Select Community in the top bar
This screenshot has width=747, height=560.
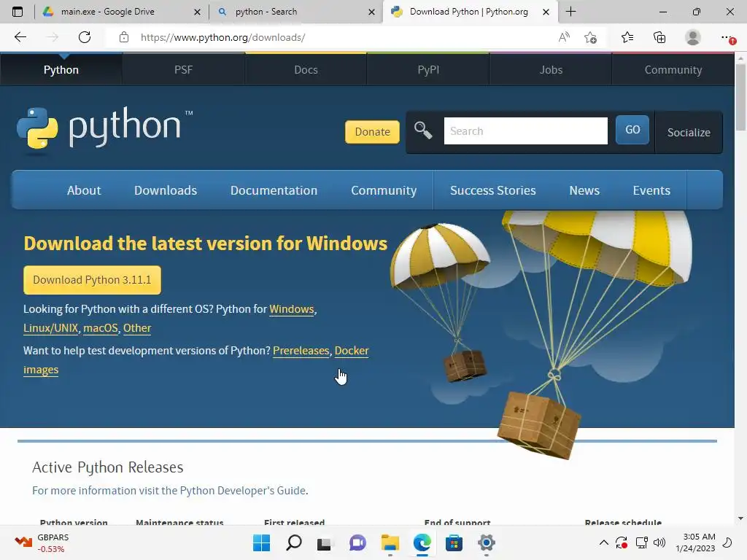click(x=673, y=69)
